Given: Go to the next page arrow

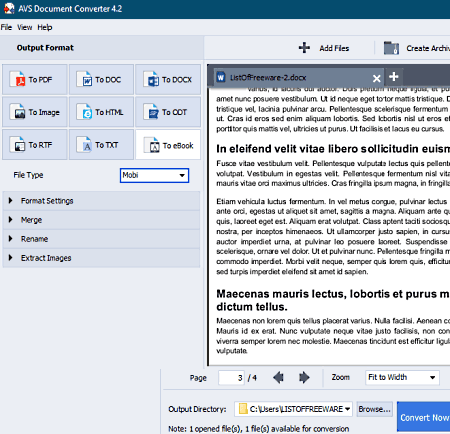Looking at the screenshot, I should (x=304, y=378).
